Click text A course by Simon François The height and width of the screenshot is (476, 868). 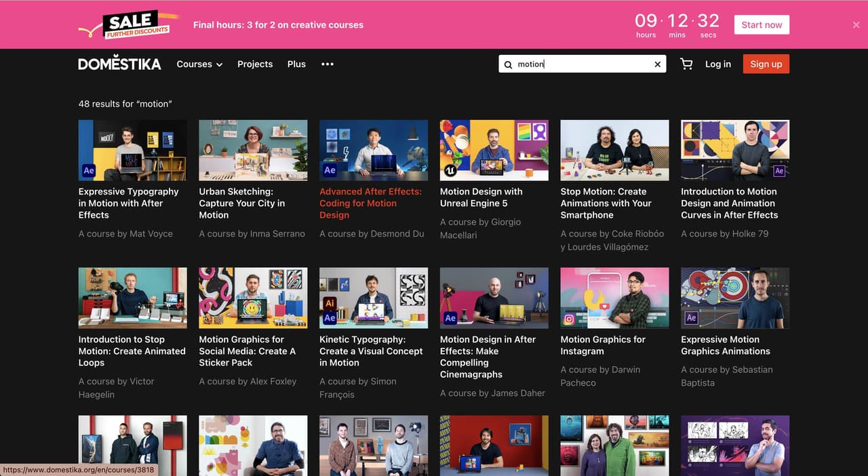click(358, 388)
